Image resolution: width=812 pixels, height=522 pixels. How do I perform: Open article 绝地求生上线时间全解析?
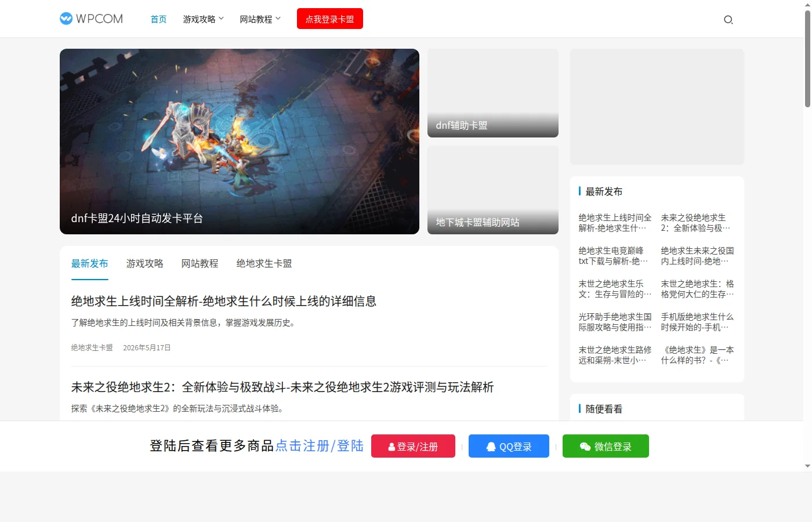[x=224, y=301]
